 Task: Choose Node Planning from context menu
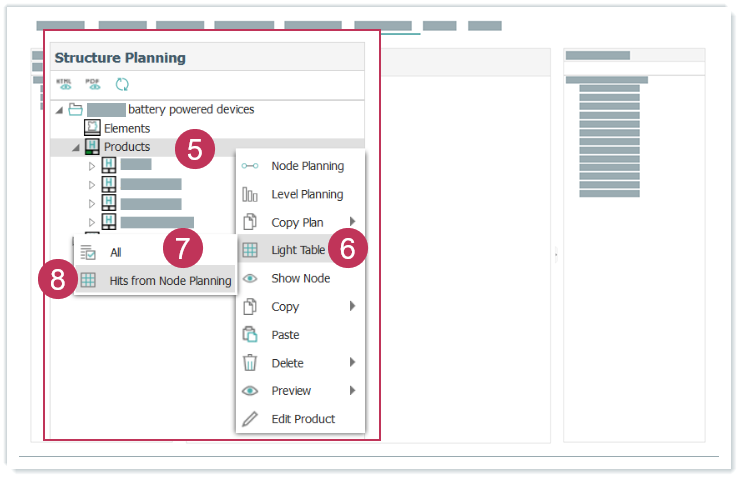click(x=307, y=166)
